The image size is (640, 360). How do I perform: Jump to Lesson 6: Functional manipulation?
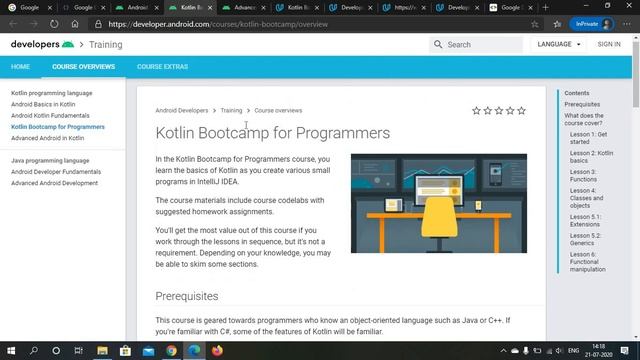point(588,262)
